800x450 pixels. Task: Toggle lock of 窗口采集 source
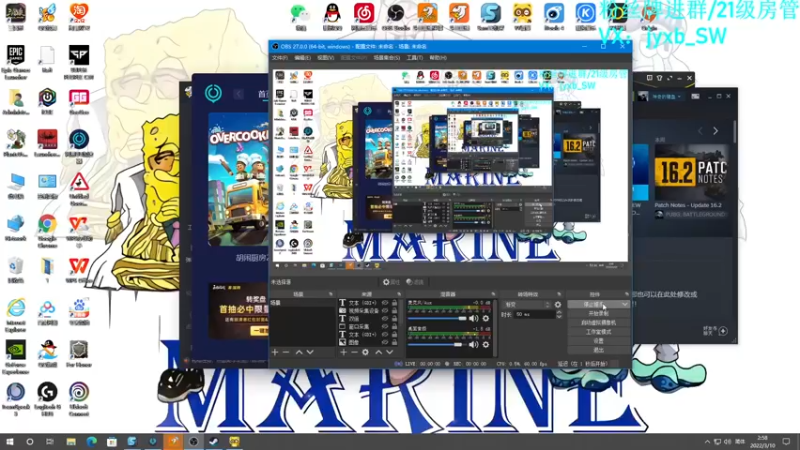394,327
